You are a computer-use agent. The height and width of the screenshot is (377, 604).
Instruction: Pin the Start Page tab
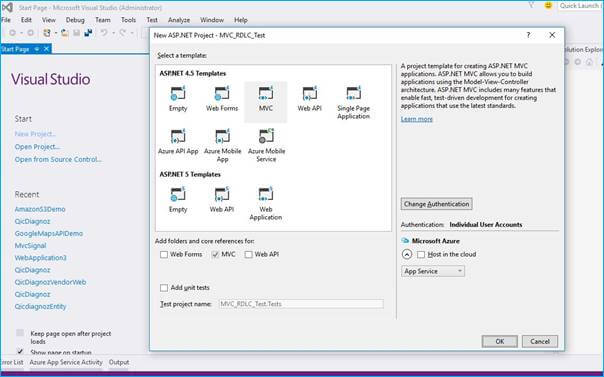pos(37,49)
